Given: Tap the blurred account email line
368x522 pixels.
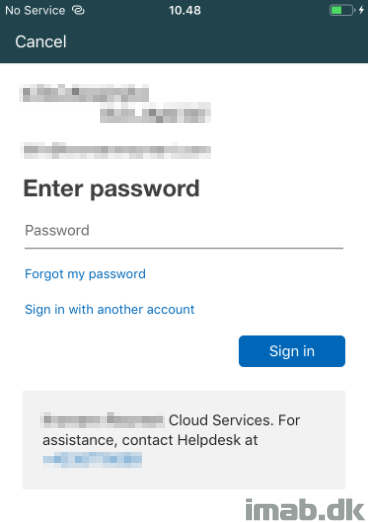Looking at the screenshot, I should [x=115, y=150].
